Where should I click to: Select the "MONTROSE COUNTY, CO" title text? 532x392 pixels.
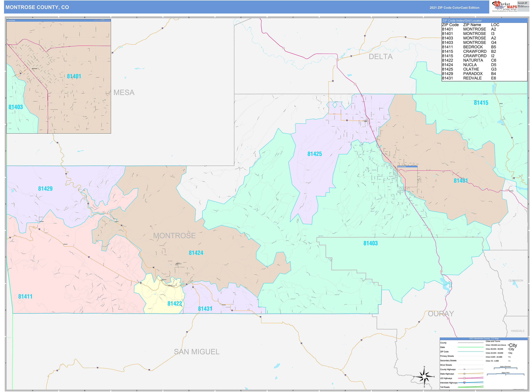click(x=37, y=7)
